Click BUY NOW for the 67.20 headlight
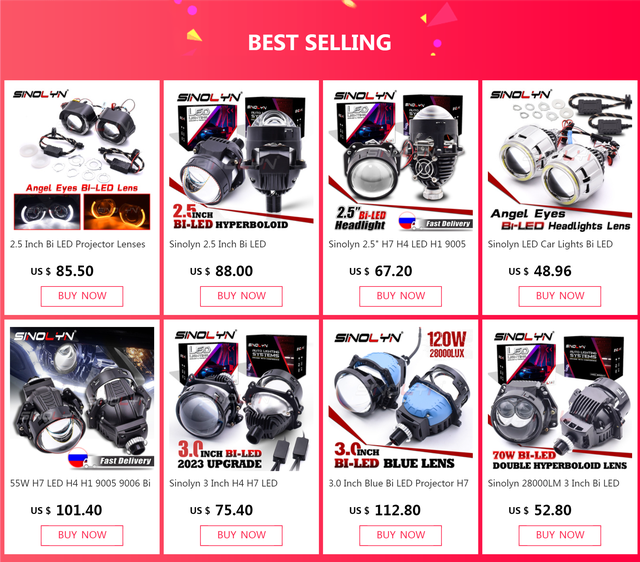 [x=400, y=296]
